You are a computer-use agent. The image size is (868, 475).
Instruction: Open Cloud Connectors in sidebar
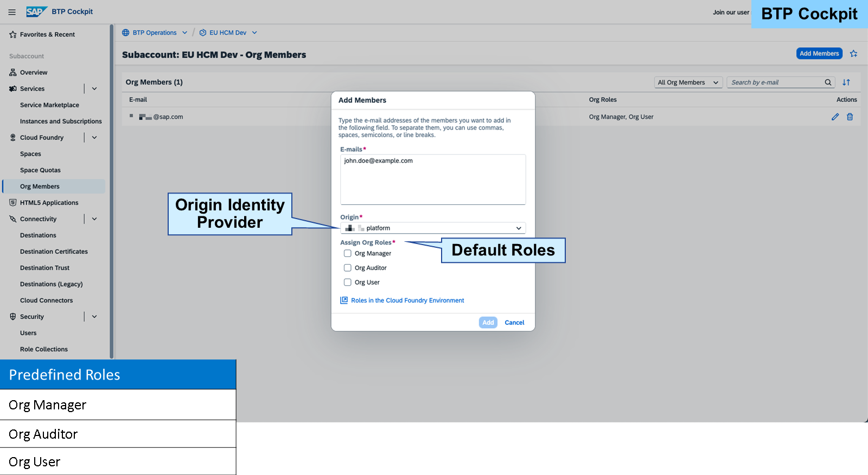(46, 300)
